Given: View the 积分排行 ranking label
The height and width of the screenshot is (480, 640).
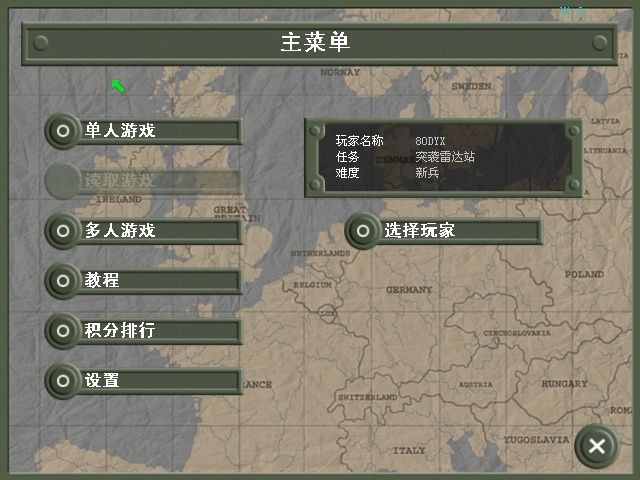Looking at the screenshot, I should point(120,330).
